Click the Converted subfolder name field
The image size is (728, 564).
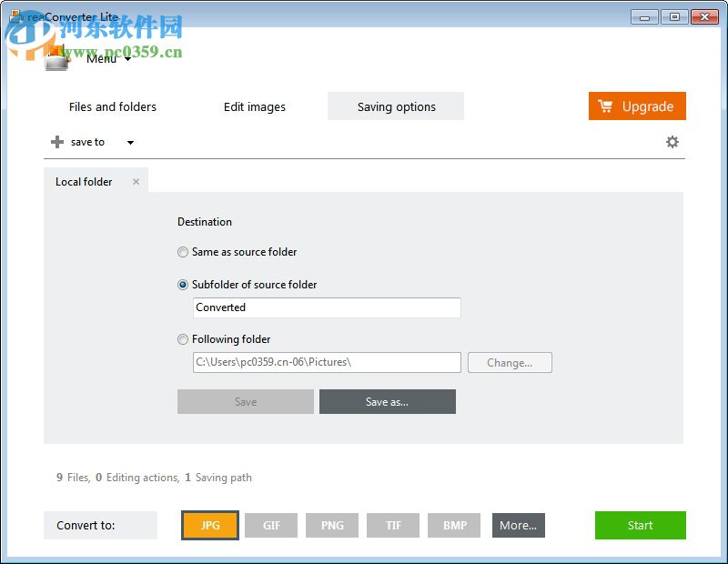point(327,307)
